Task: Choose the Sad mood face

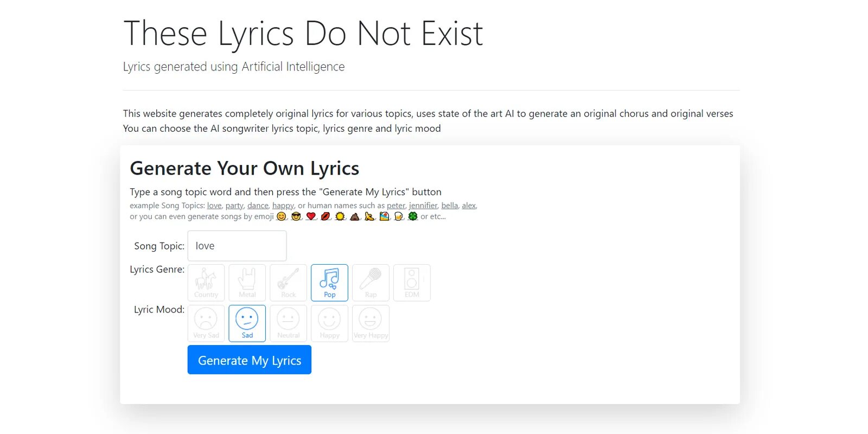Action: [x=247, y=323]
